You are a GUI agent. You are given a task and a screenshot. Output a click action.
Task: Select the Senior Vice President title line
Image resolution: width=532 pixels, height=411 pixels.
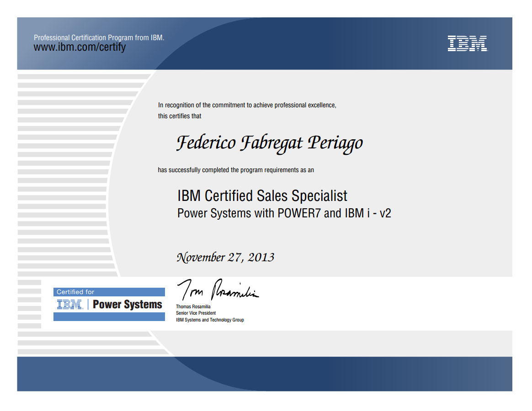[x=196, y=313]
